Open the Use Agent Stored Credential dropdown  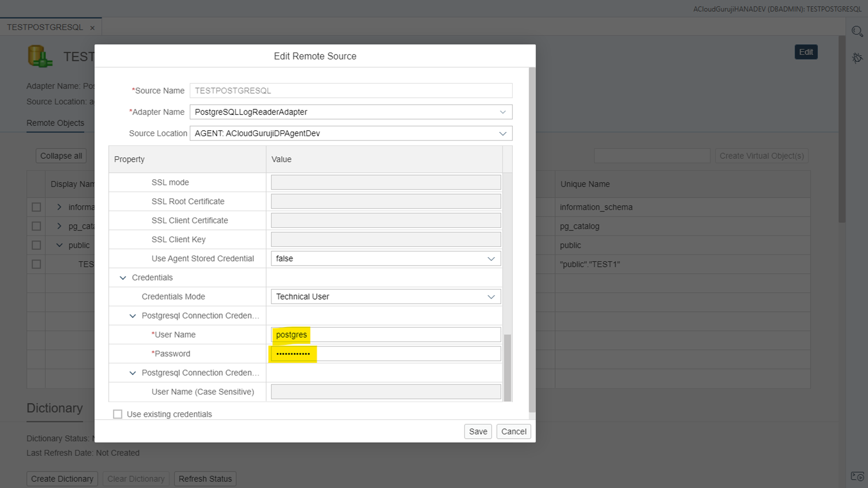click(x=491, y=259)
